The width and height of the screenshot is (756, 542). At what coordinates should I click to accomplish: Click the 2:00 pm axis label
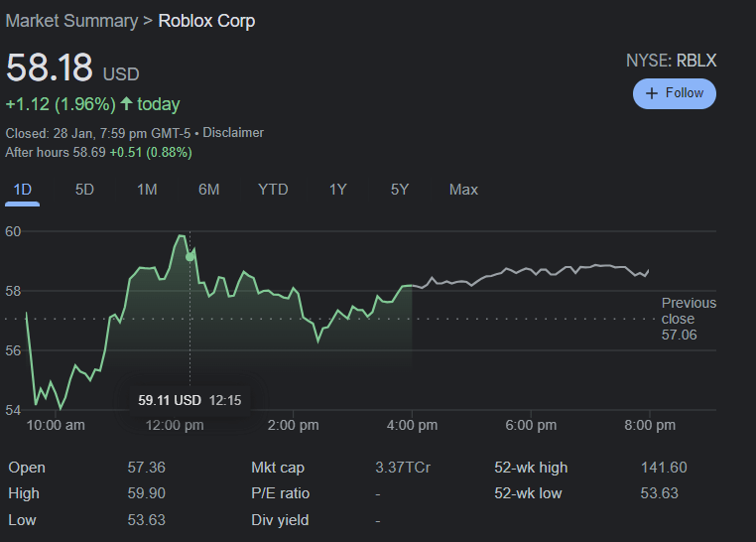(293, 425)
